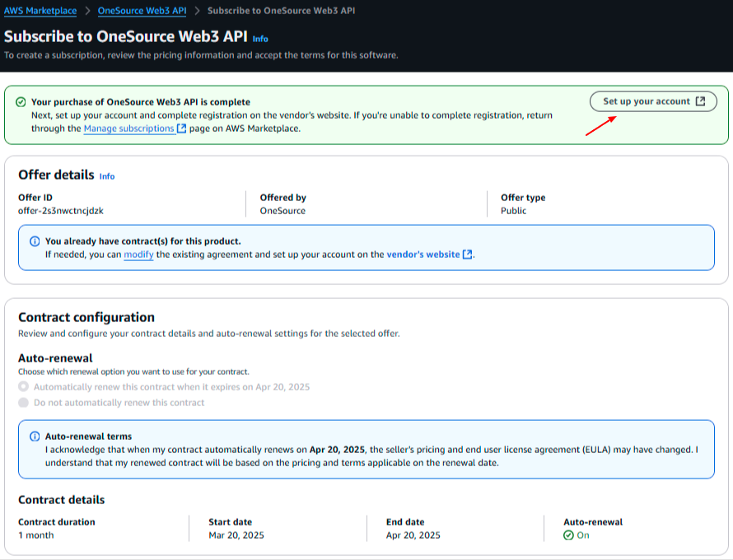Open the vendor's website link
The image size is (733, 560).
pos(423,254)
